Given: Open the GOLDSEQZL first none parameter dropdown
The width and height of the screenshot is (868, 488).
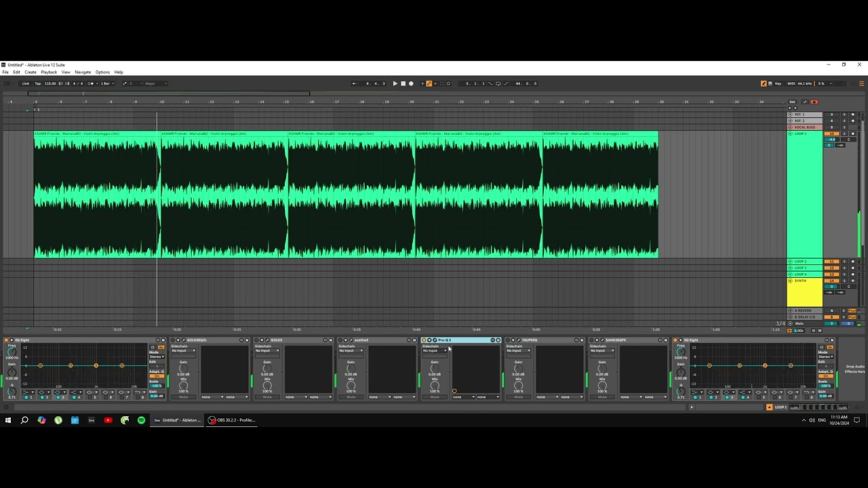Looking at the screenshot, I should (x=212, y=397).
